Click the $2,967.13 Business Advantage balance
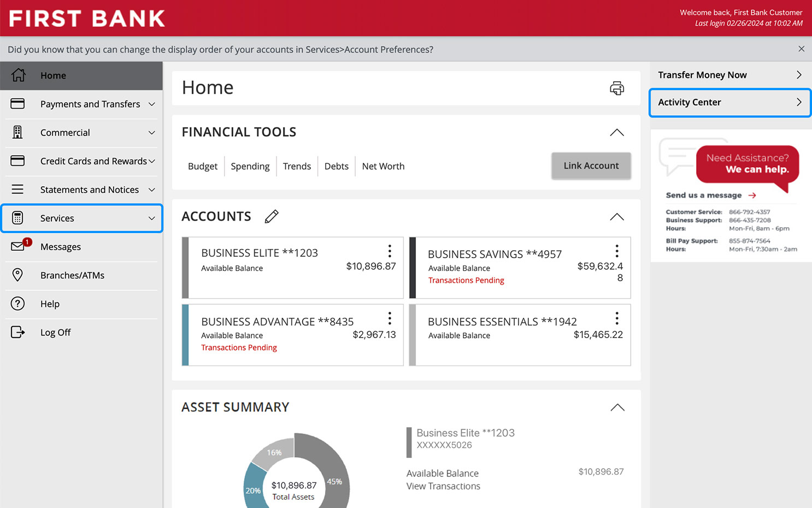812x508 pixels. [x=374, y=334]
